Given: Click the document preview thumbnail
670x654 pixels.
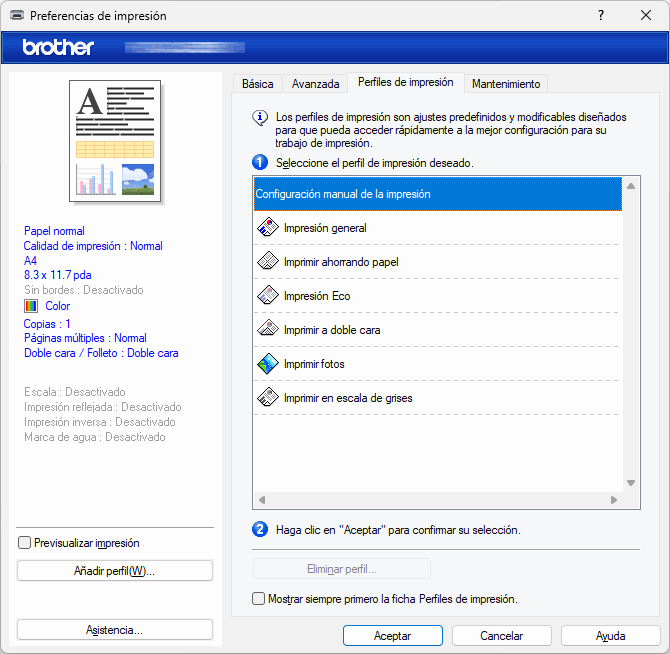Looking at the screenshot, I should (x=115, y=141).
